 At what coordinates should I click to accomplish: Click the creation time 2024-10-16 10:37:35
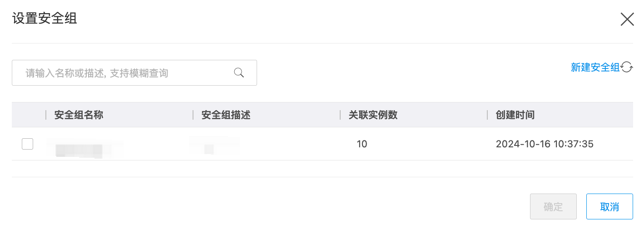click(x=545, y=144)
